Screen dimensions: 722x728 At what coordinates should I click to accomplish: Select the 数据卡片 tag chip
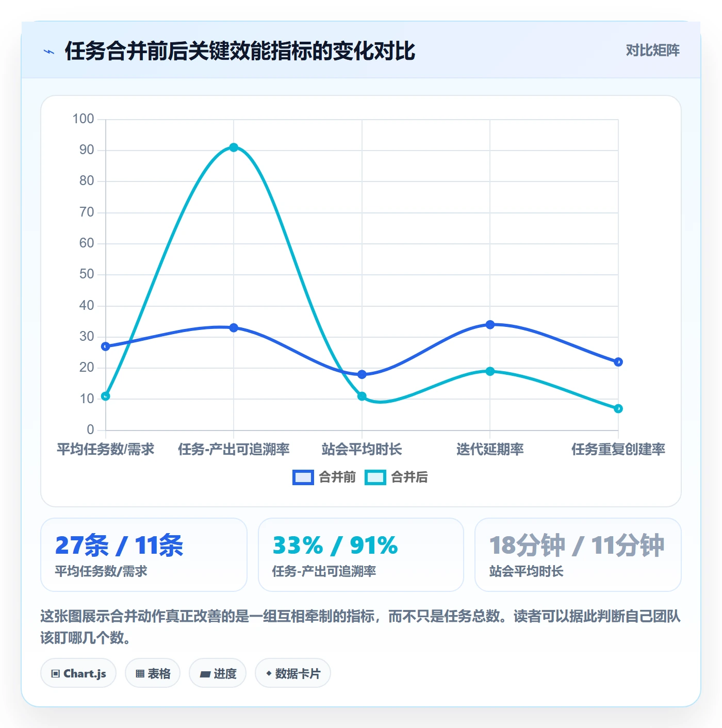pyautogui.click(x=293, y=673)
